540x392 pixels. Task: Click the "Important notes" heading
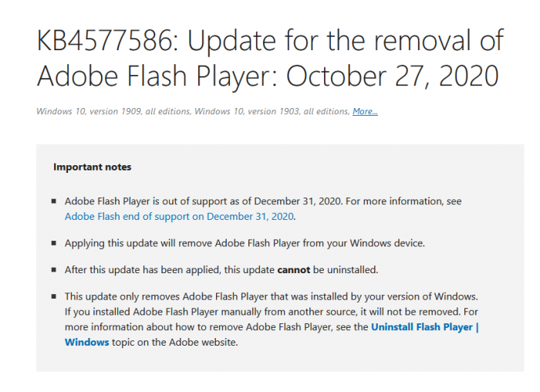[x=92, y=167]
